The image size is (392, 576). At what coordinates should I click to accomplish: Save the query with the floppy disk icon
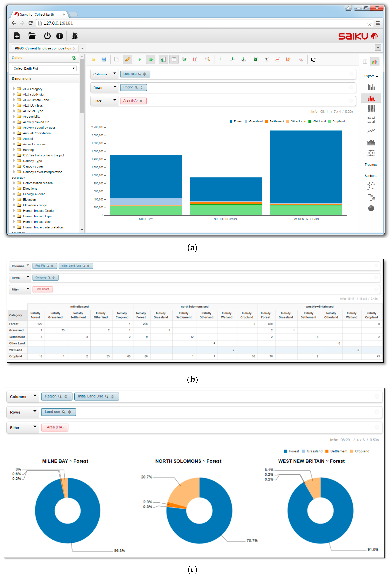pos(104,59)
